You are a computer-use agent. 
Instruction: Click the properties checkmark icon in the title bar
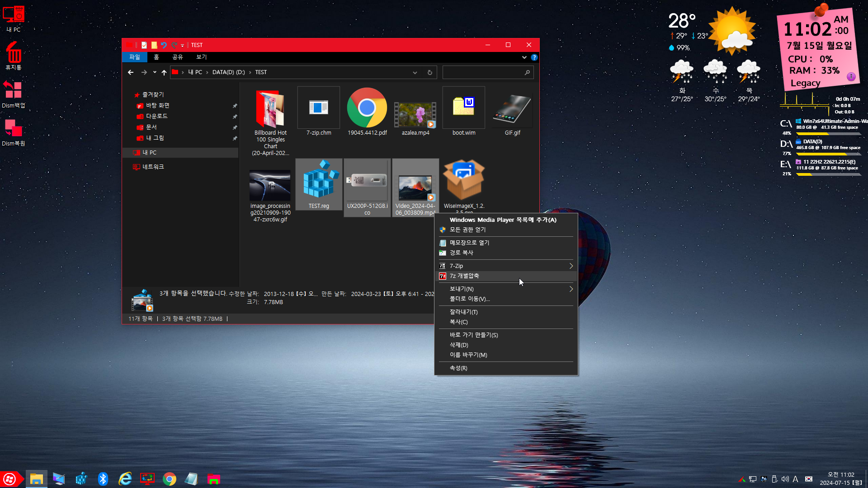click(144, 45)
